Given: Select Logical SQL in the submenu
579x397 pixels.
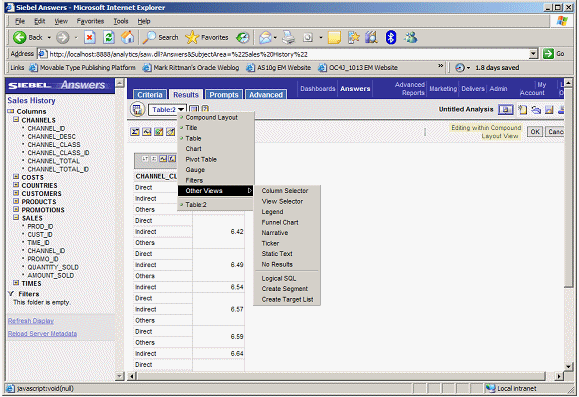Looking at the screenshot, I should [x=279, y=278].
